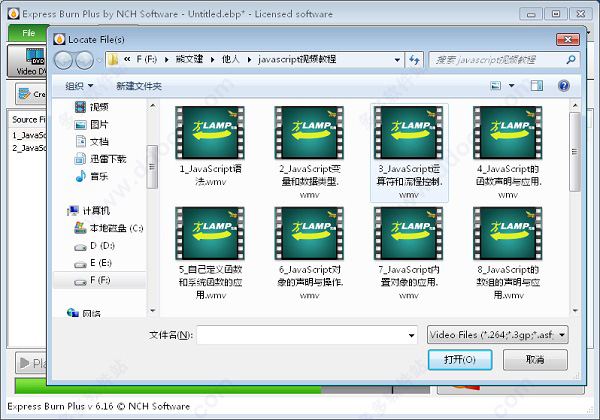The width and height of the screenshot is (600, 420).
Task: Click the Video DVD icon in Express Burn
Action: (29, 60)
